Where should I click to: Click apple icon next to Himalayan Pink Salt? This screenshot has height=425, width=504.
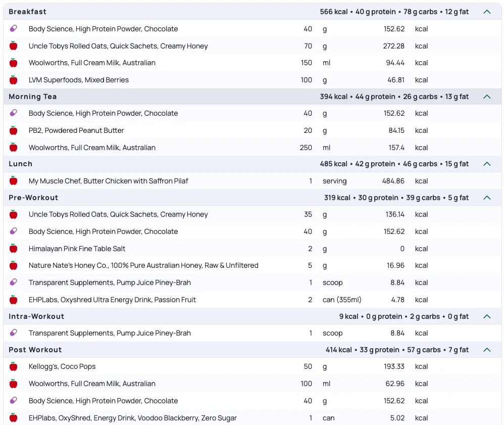pyautogui.click(x=14, y=249)
